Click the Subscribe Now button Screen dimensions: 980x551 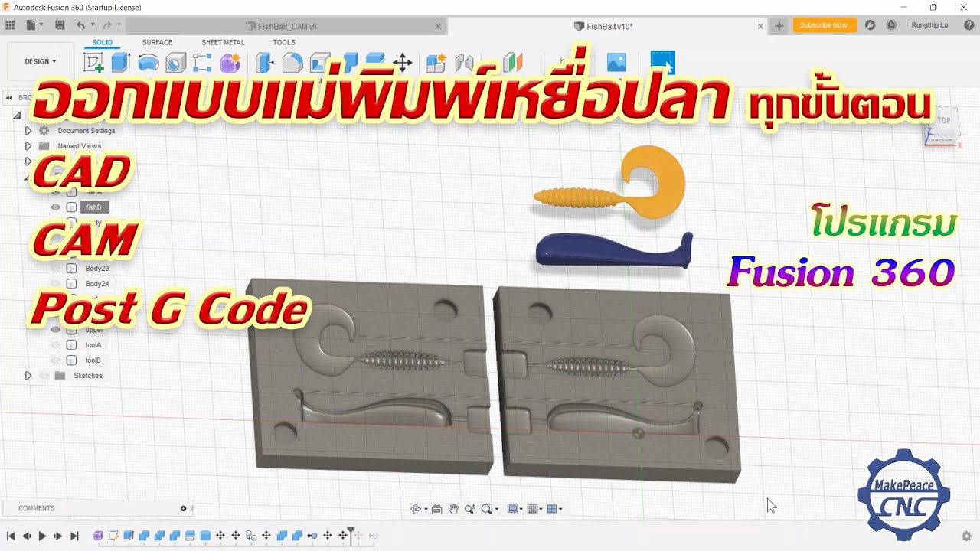824,25
